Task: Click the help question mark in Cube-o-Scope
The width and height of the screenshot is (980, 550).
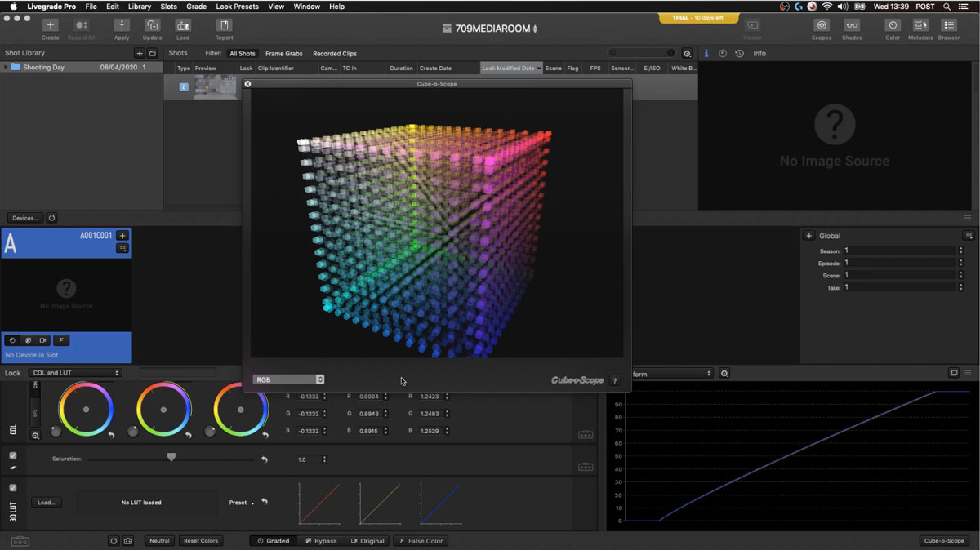Action: point(615,380)
